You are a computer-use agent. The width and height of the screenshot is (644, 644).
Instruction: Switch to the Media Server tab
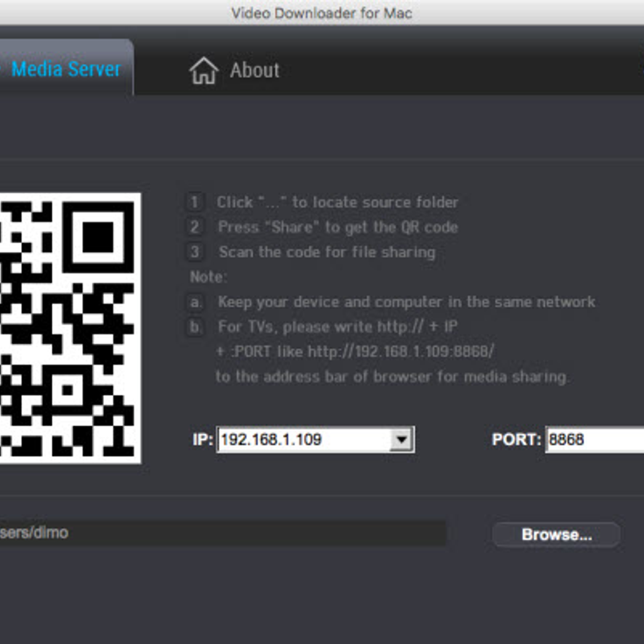click(x=65, y=69)
